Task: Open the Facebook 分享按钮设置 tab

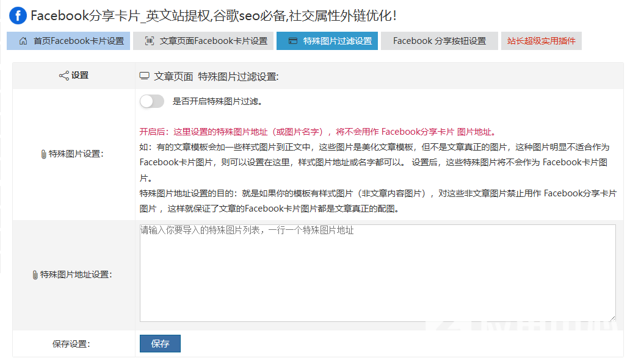Action: [440, 41]
